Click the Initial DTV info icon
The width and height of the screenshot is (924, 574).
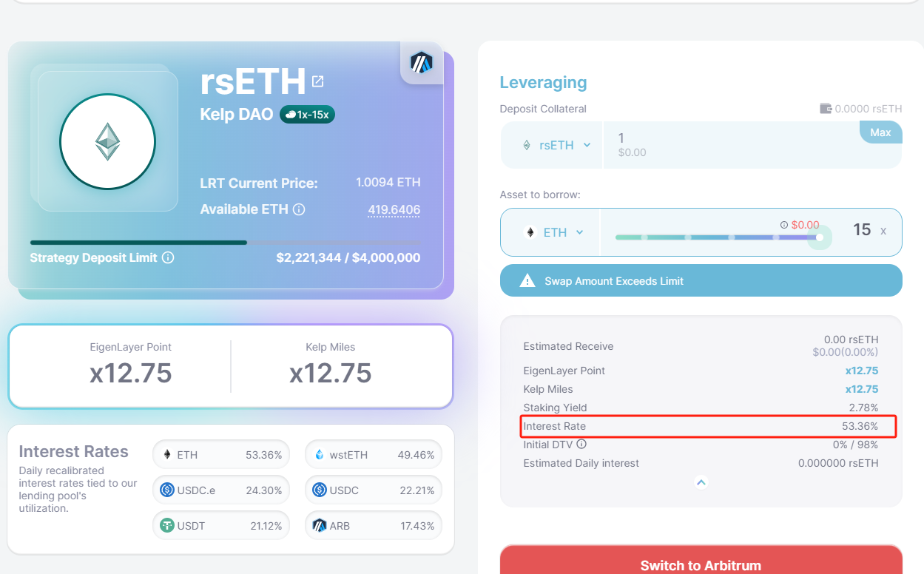tap(581, 445)
